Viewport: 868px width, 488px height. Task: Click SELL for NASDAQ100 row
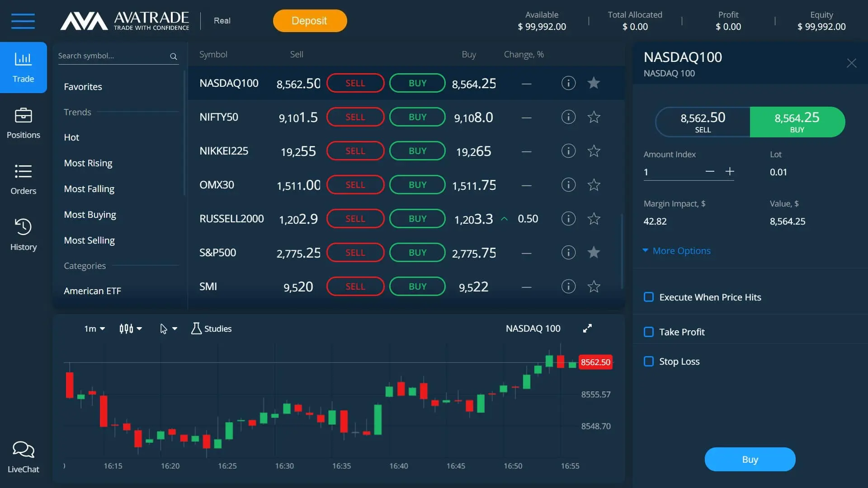(355, 83)
